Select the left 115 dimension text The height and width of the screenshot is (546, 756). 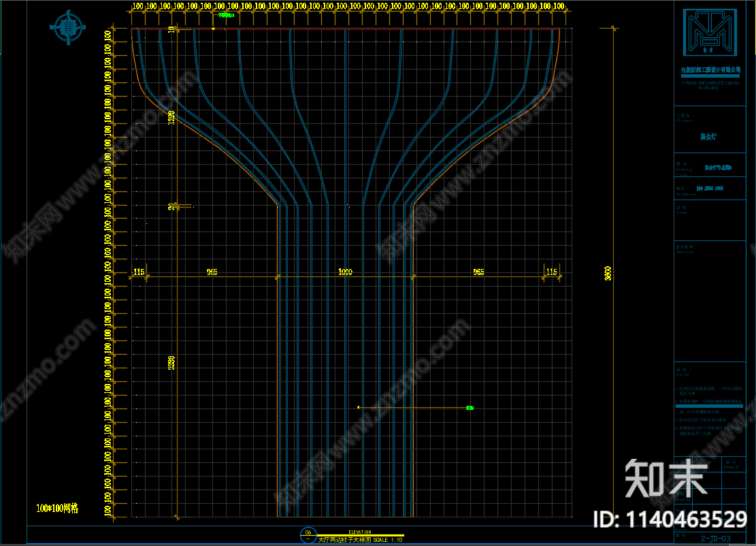pyautogui.click(x=139, y=272)
